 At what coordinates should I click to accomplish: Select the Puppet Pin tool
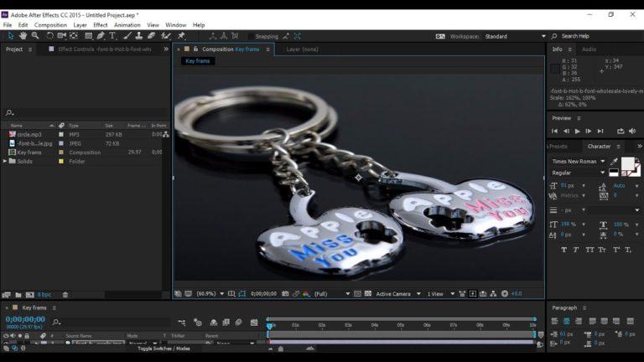pos(181,36)
